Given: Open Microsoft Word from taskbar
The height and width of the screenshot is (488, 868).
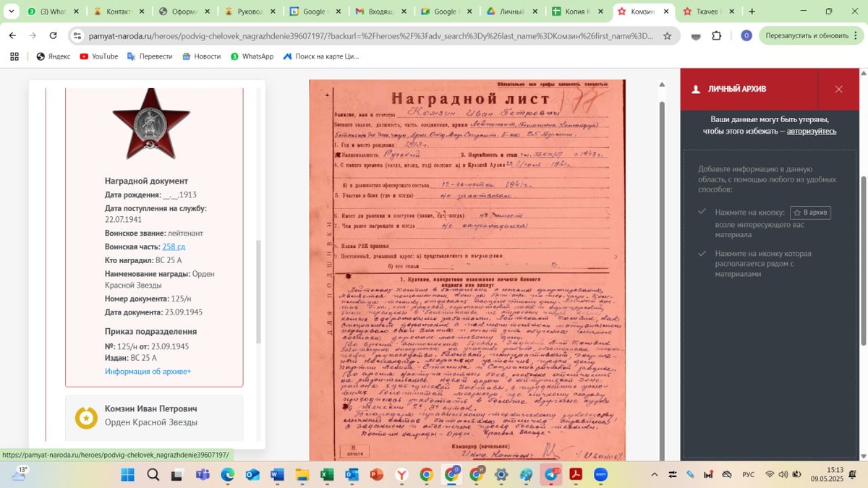Looking at the screenshot, I should (x=277, y=475).
